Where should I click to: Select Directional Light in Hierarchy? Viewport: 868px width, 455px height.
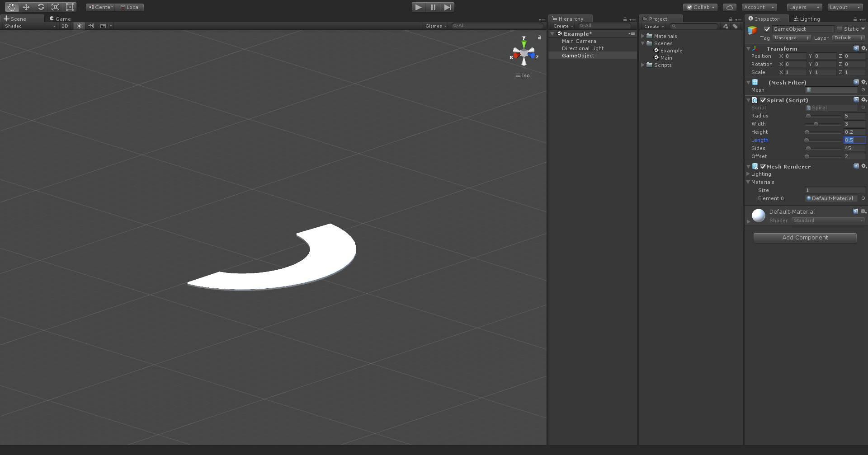pos(583,48)
